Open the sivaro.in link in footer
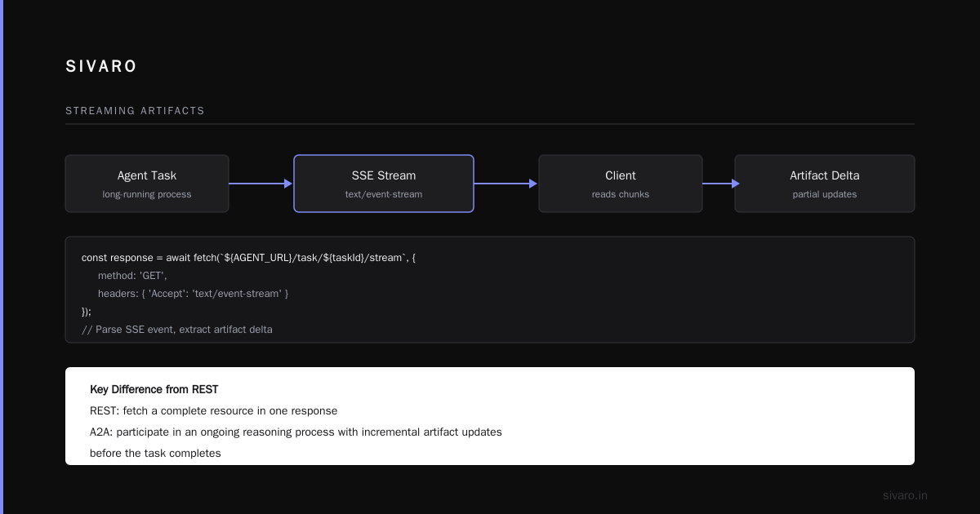980x514 pixels. [x=906, y=495]
